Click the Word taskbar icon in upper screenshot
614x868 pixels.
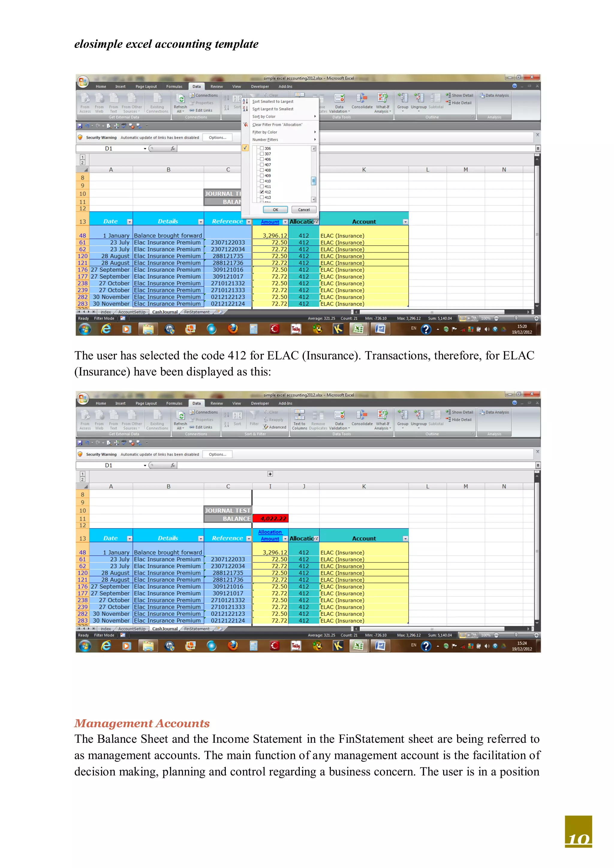click(x=380, y=329)
